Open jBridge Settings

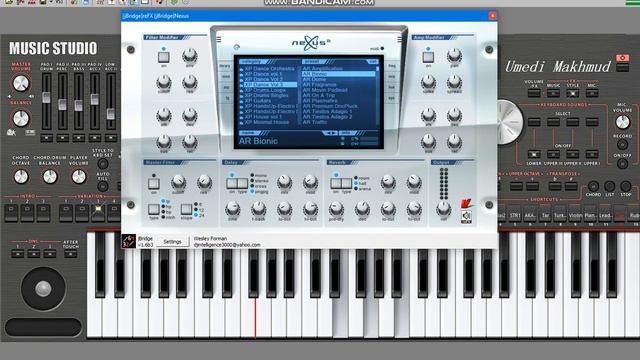(172, 242)
